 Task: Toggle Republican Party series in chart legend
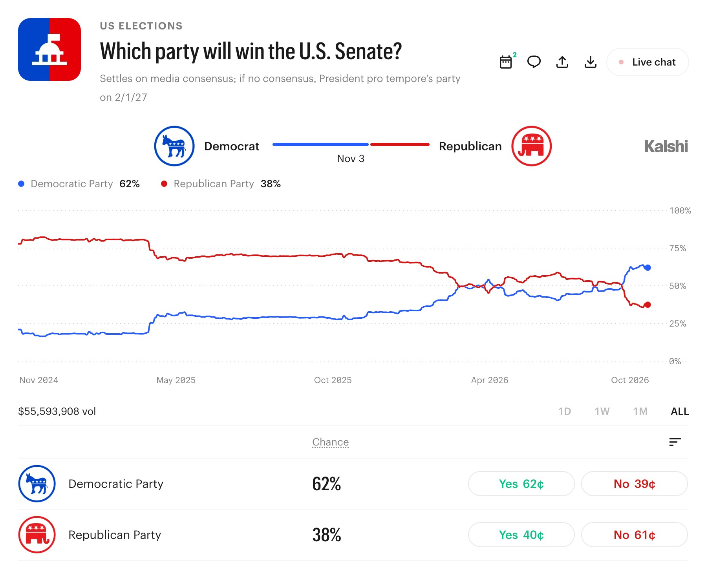click(221, 184)
